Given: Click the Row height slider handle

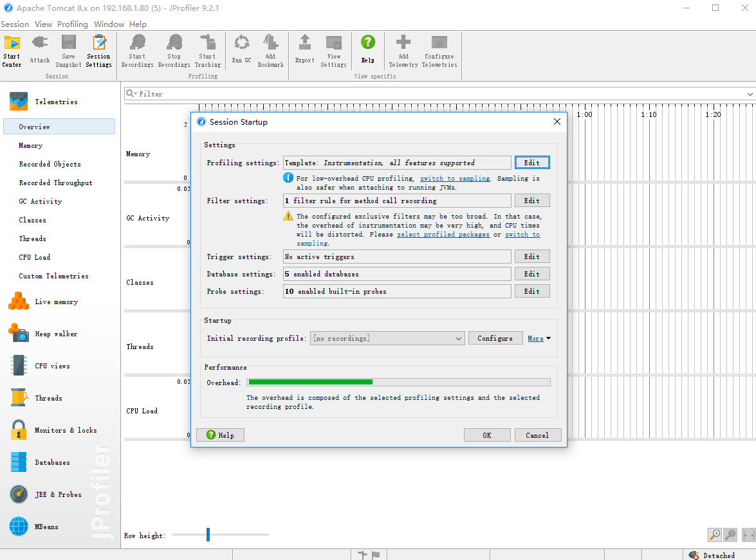Looking at the screenshot, I should click(x=208, y=534).
